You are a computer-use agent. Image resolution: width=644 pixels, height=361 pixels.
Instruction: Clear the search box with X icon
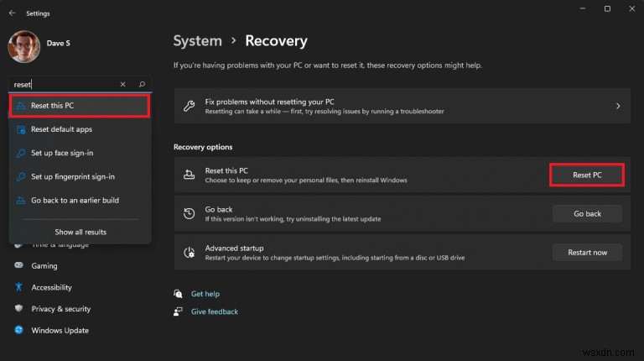[x=122, y=84]
